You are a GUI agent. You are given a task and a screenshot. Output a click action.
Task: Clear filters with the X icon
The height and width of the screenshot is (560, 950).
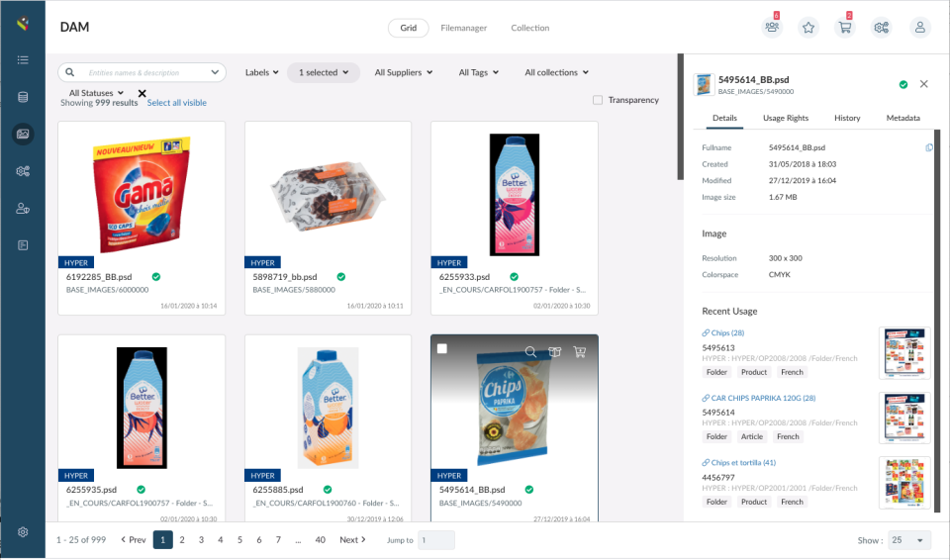tap(142, 93)
